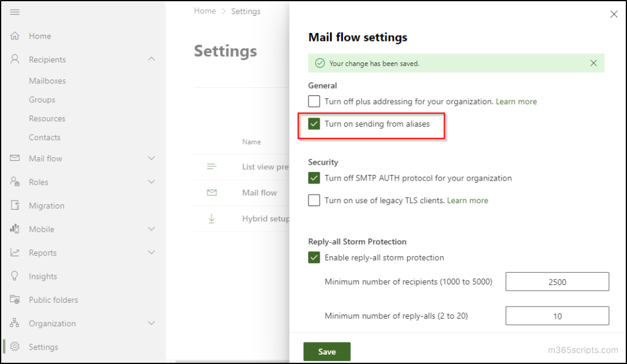The width and height of the screenshot is (627, 364).
Task: Expand the Roles chevron
Action: 151,182
